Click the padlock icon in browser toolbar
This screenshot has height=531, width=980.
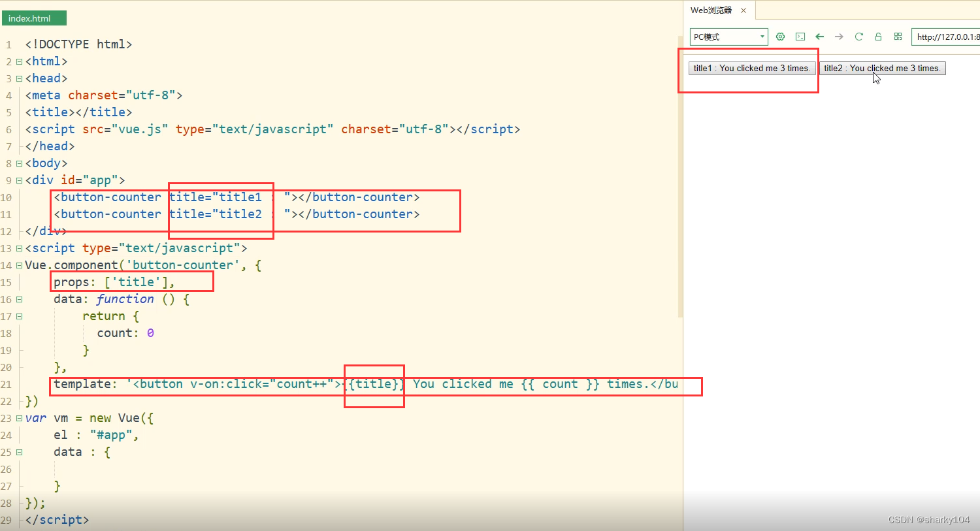coord(879,37)
